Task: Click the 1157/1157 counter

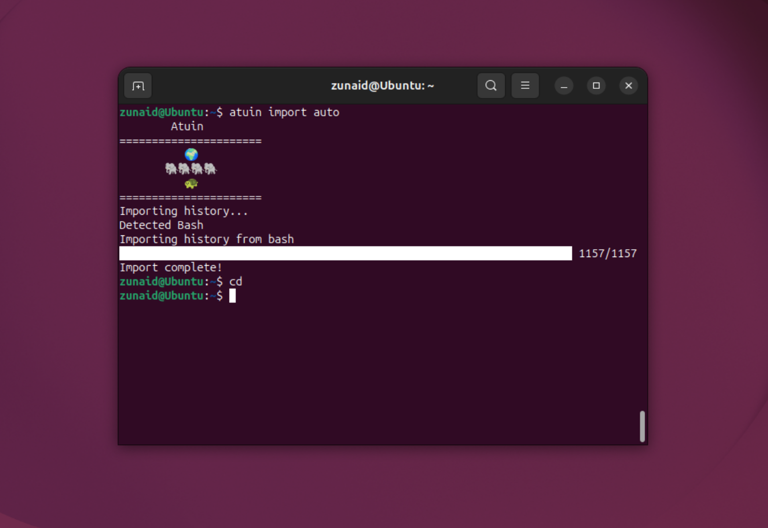Action: pos(607,253)
